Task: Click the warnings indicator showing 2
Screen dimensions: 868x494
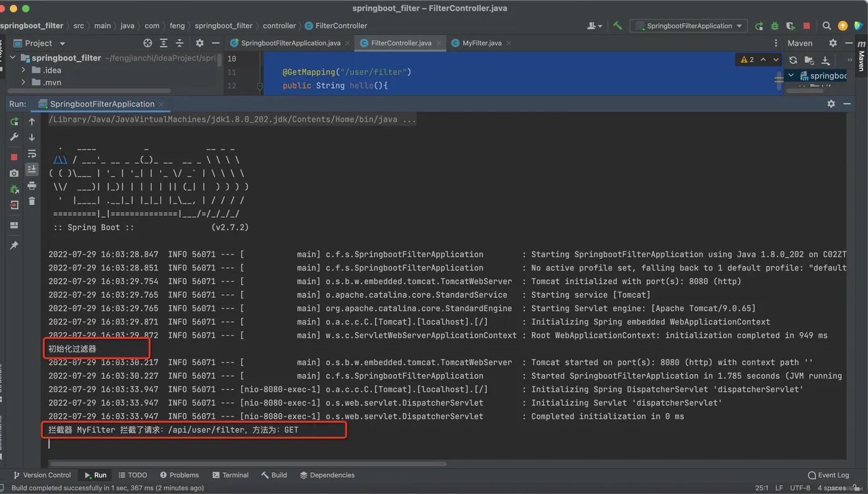Action: pyautogui.click(x=747, y=60)
